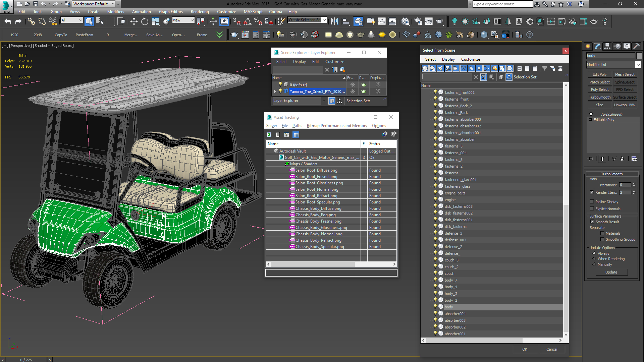
Task: Click the help question mark toolbar icon
Action: click(x=530, y=35)
